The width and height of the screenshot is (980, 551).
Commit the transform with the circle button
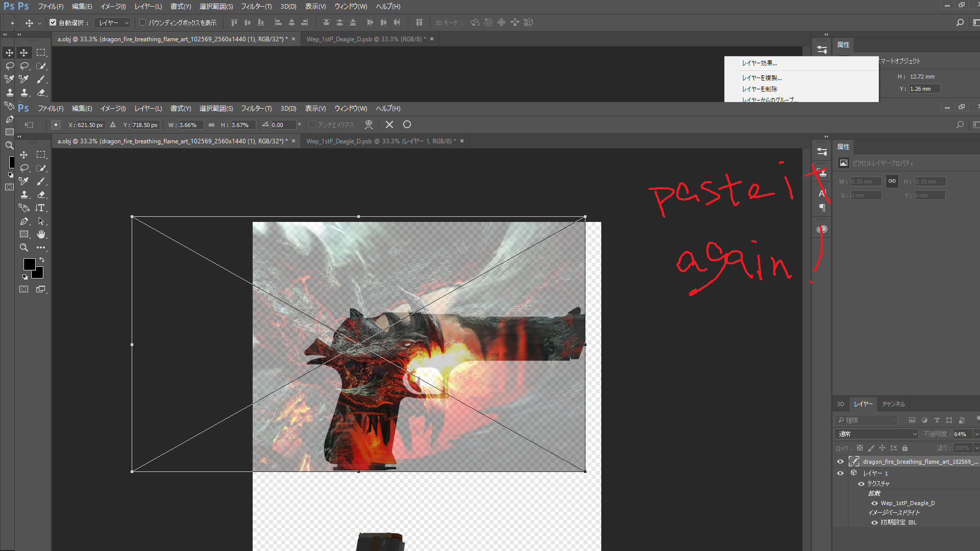point(407,124)
